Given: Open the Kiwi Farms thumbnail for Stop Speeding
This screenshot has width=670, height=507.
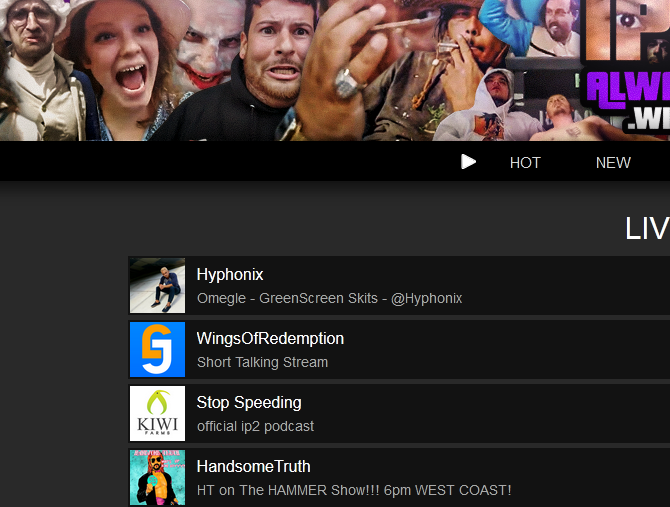Looking at the screenshot, I should point(157,413).
